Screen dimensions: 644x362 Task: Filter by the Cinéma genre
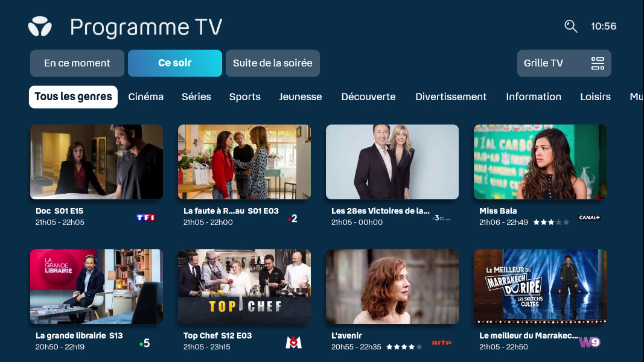[146, 97]
